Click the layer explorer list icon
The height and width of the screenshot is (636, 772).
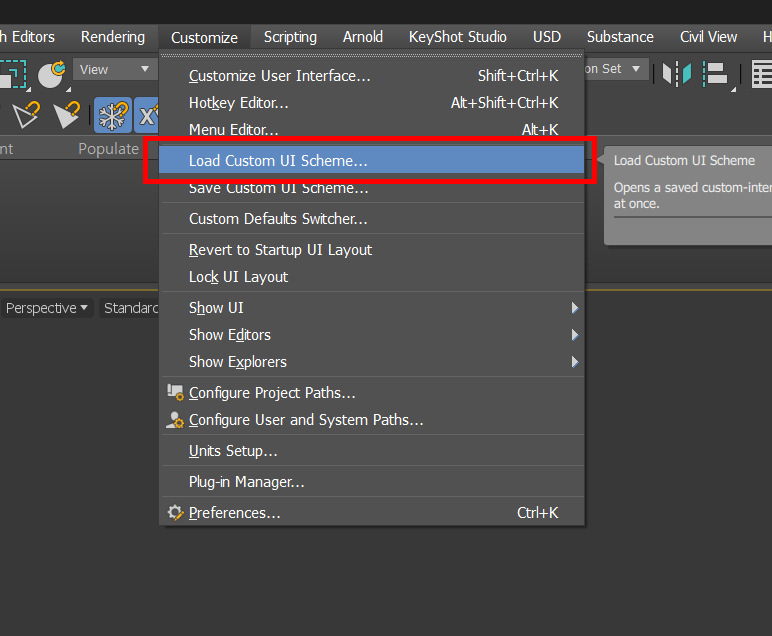(762, 74)
